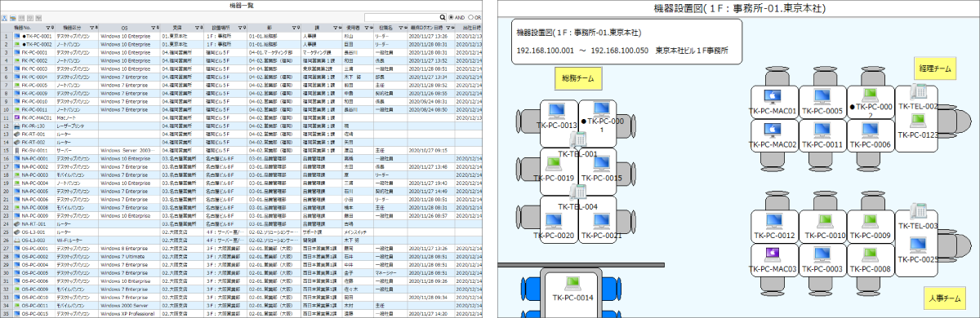Open the OS column filter dropdown
The image size is (980, 318).
point(153,28)
